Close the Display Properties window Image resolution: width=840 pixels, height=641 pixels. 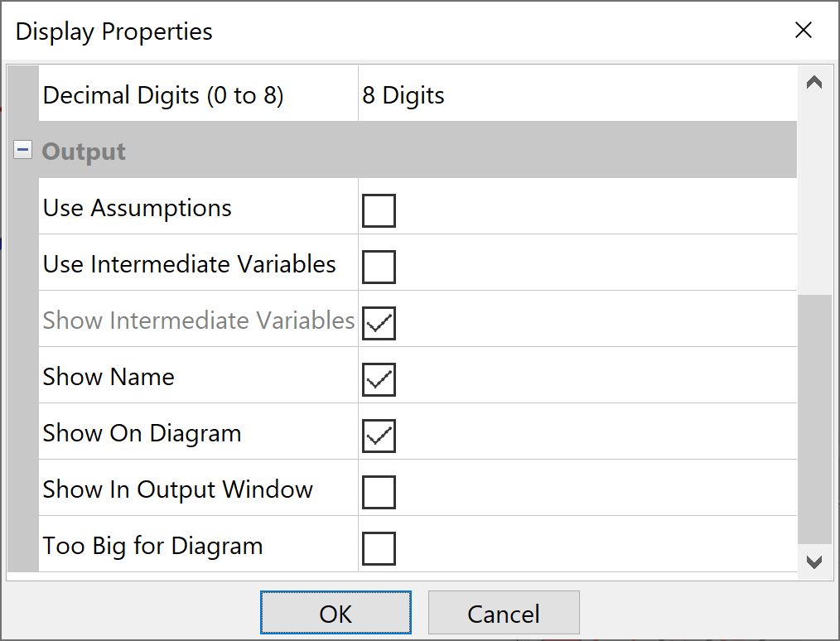(803, 31)
